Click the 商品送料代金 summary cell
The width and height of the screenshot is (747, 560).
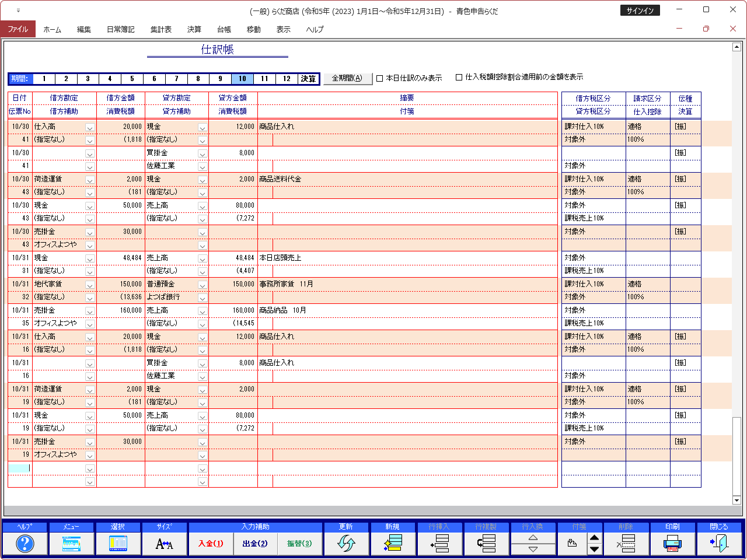(x=407, y=179)
